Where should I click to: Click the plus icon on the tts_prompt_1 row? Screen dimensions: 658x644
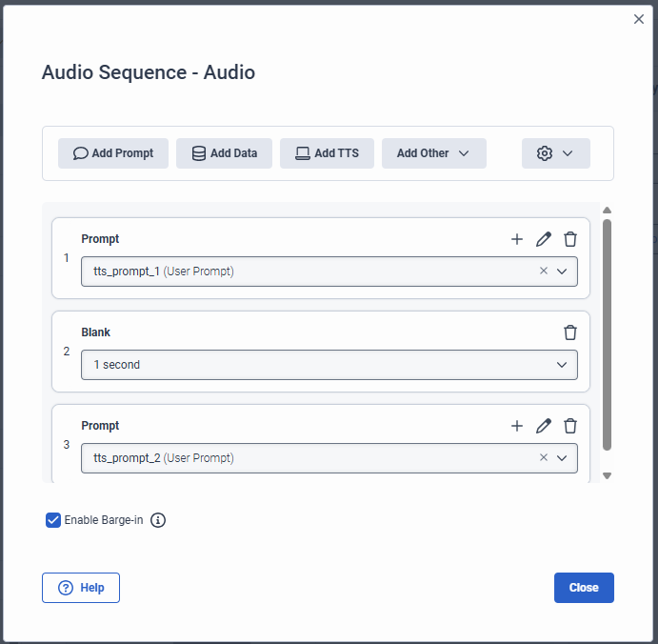[517, 239]
